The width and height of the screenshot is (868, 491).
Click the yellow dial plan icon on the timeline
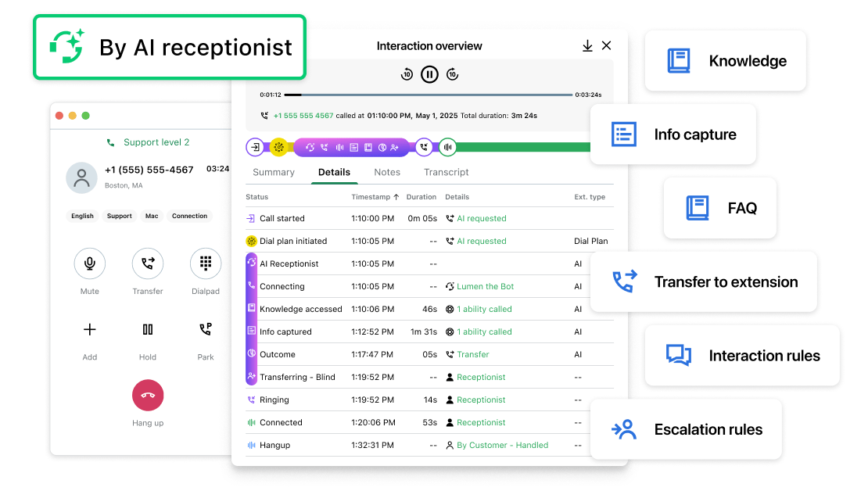(279, 146)
